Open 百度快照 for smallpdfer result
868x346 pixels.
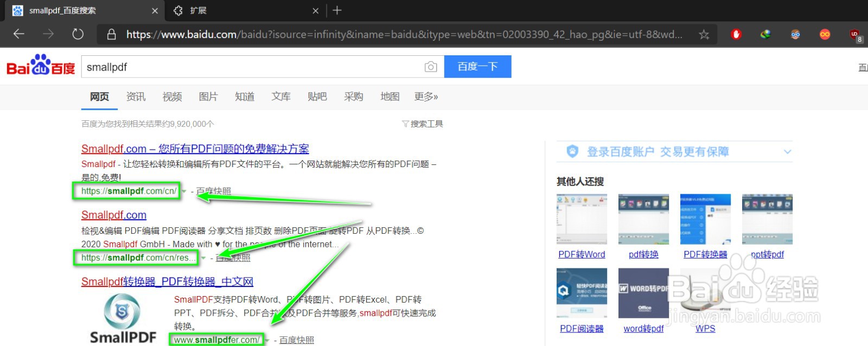[297, 340]
